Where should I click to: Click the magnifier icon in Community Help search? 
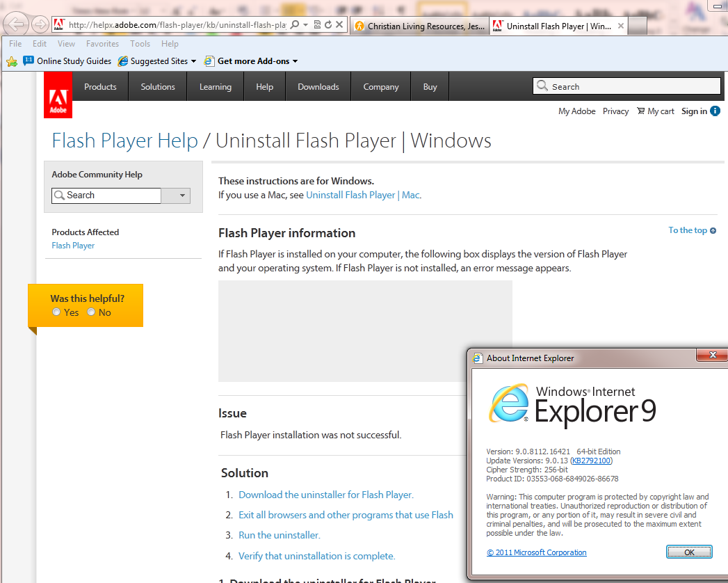(59, 195)
